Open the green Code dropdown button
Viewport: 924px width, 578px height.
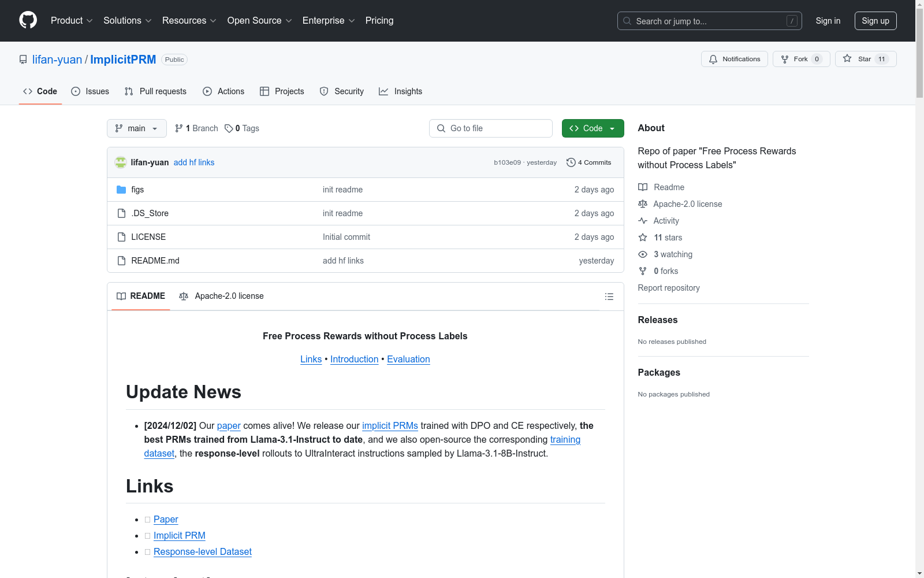tap(593, 128)
